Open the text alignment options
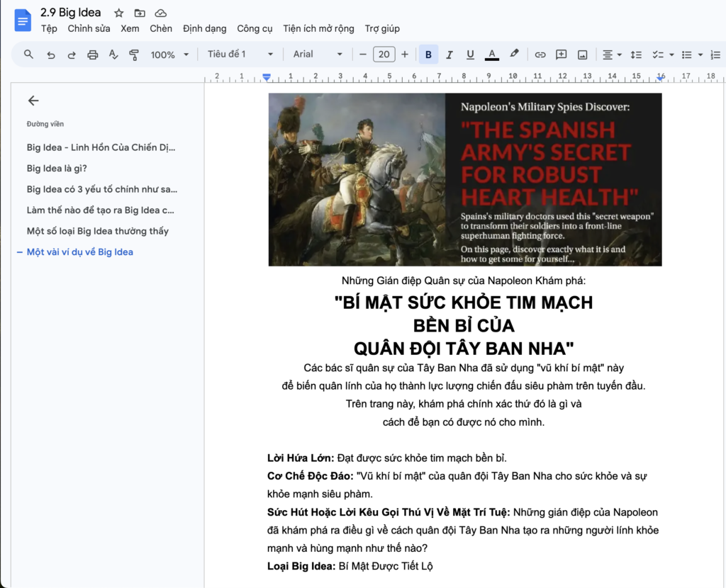Viewport: 726px width, 588px height. click(x=612, y=55)
